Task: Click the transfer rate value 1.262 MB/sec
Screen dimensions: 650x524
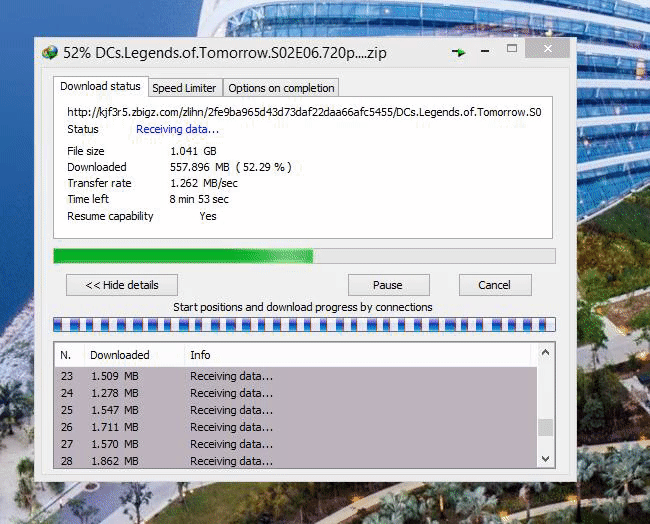Action: (x=204, y=183)
